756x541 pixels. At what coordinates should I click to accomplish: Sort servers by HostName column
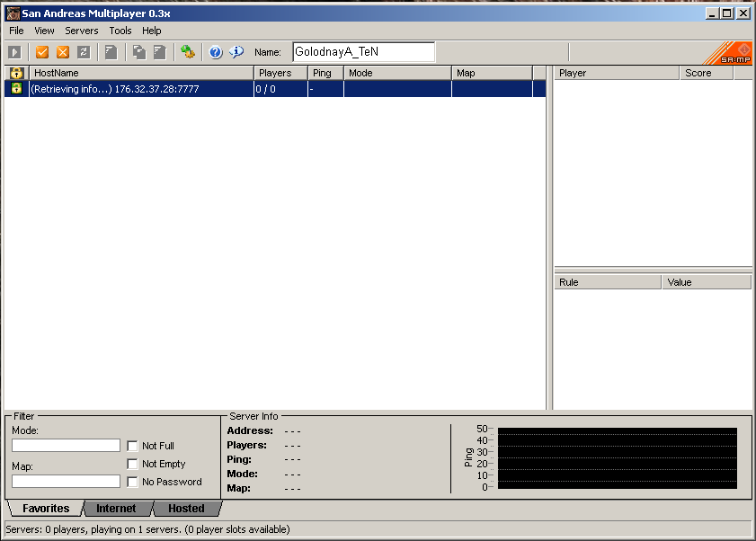pos(141,73)
